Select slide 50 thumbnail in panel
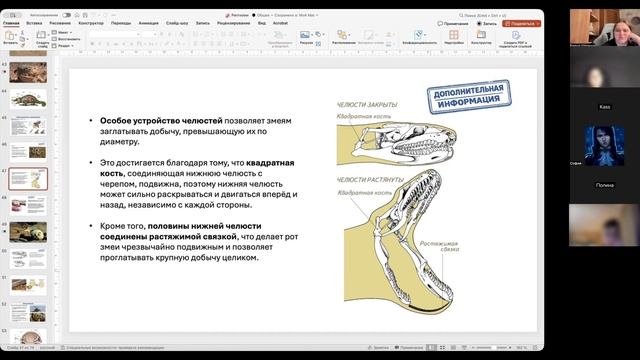Image resolution: width=640 pixels, height=360 pixels. coord(28,258)
